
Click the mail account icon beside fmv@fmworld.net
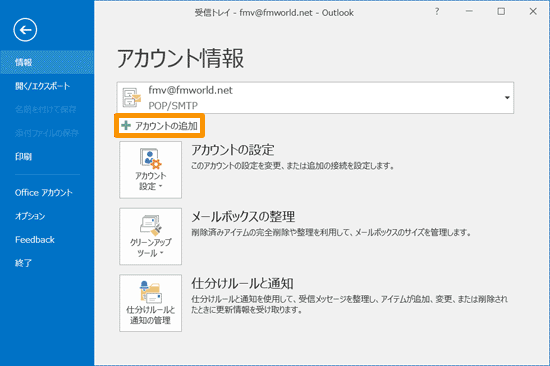pyautogui.click(x=131, y=98)
